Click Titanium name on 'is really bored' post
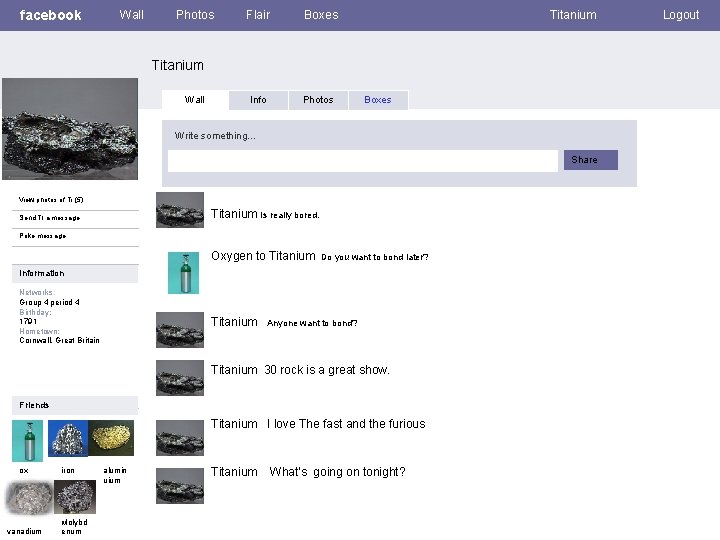The height and width of the screenshot is (540, 720). point(234,214)
